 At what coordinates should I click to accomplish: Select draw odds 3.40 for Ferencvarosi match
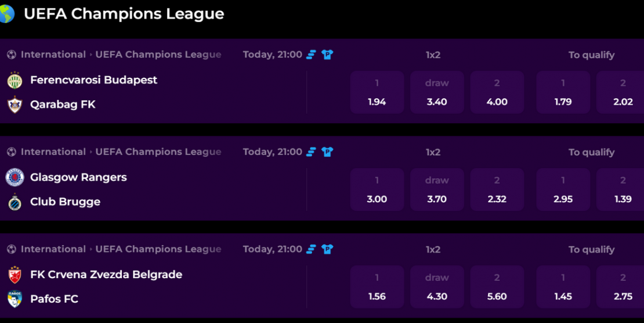[x=437, y=92]
